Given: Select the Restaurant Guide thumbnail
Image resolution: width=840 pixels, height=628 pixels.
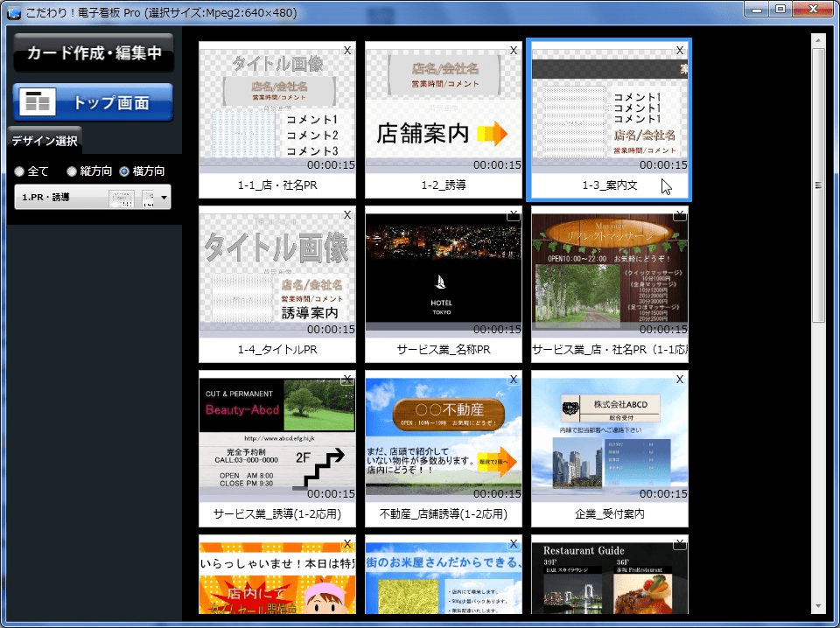Looking at the screenshot, I should 609,578.
